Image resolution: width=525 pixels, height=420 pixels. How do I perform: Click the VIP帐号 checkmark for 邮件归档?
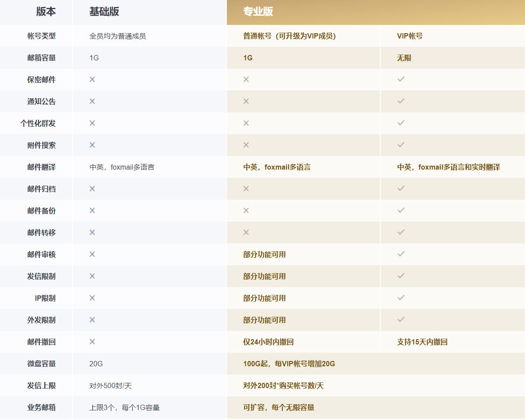(401, 189)
